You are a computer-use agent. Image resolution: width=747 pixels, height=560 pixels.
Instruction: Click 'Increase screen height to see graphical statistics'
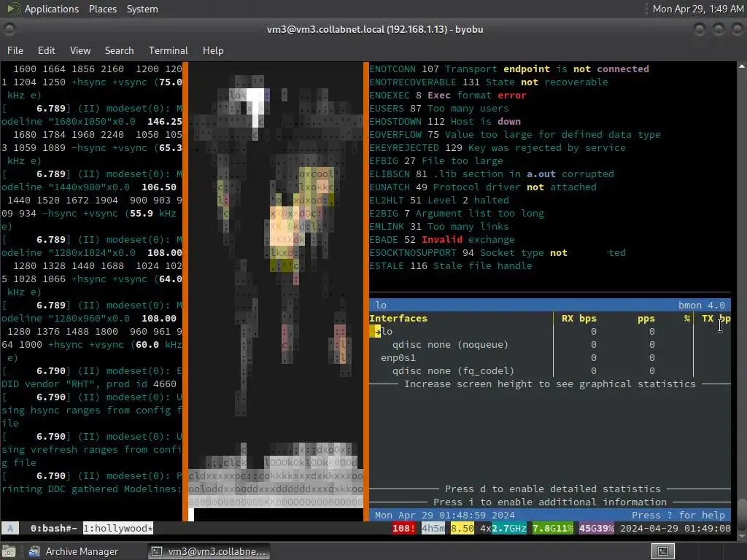550,384
